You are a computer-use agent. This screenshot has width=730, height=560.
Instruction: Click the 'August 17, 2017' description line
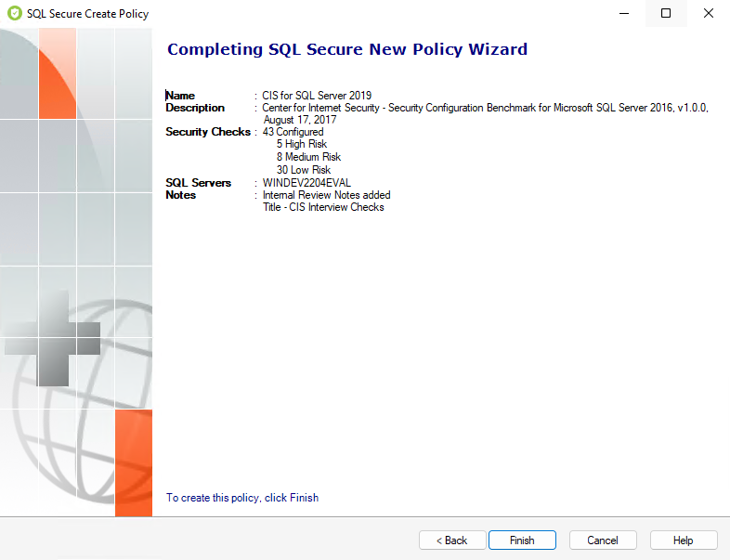pos(300,120)
